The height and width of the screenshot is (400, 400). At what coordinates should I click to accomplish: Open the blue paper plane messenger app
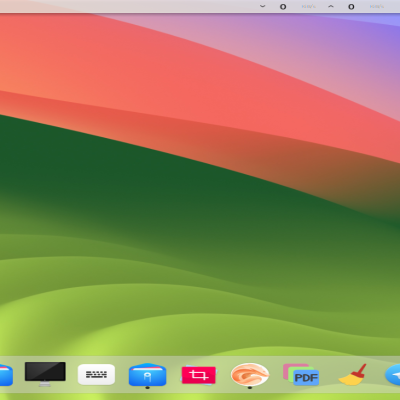tap(393, 375)
